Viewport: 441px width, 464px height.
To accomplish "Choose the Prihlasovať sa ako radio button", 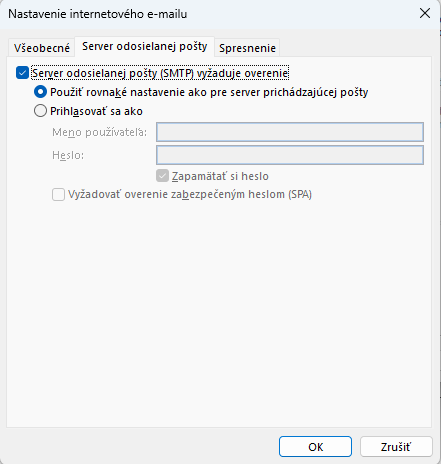I will (40, 111).
